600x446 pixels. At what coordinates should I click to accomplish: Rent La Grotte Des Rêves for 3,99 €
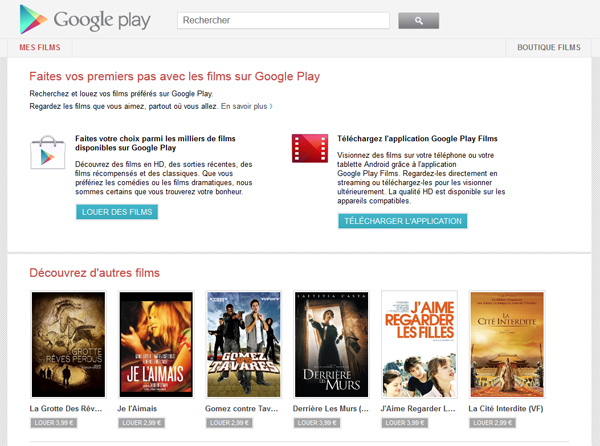54,423
